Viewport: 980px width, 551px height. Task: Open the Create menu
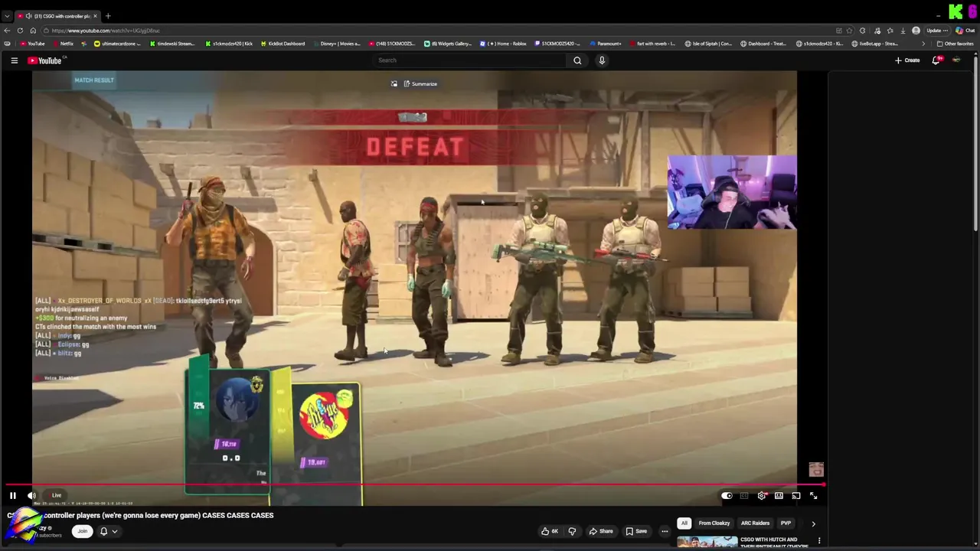click(x=907, y=60)
